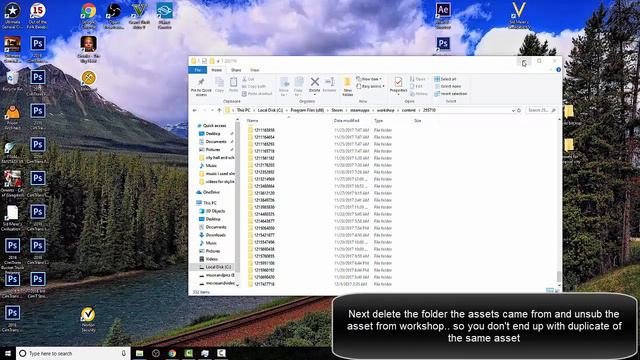This screenshot has width=640, height=360.
Task: Collapse the ribbon using the chevron
Action: 551,70
